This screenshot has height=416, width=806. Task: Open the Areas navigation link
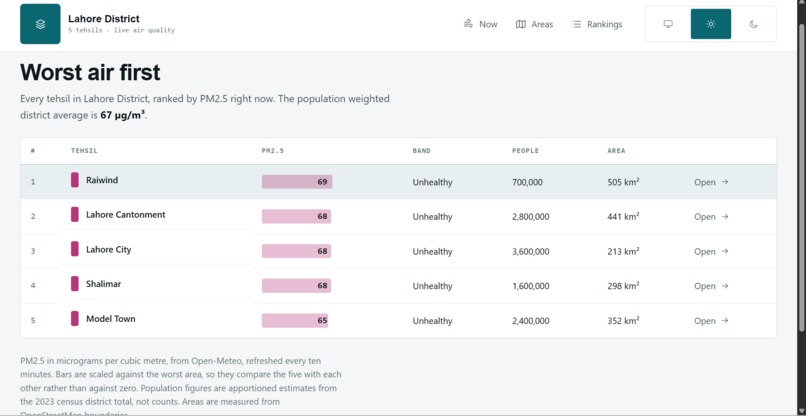(535, 24)
